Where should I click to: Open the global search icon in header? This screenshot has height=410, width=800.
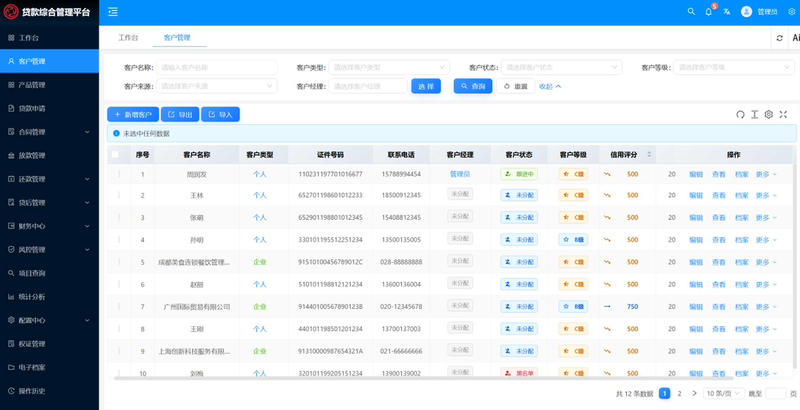[691, 11]
